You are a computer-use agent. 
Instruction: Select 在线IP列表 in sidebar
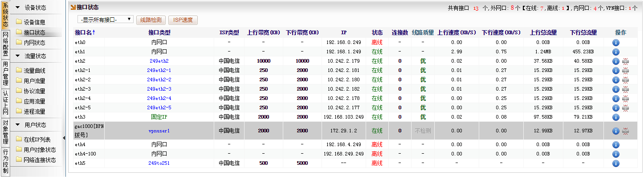click(x=37, y=139)
